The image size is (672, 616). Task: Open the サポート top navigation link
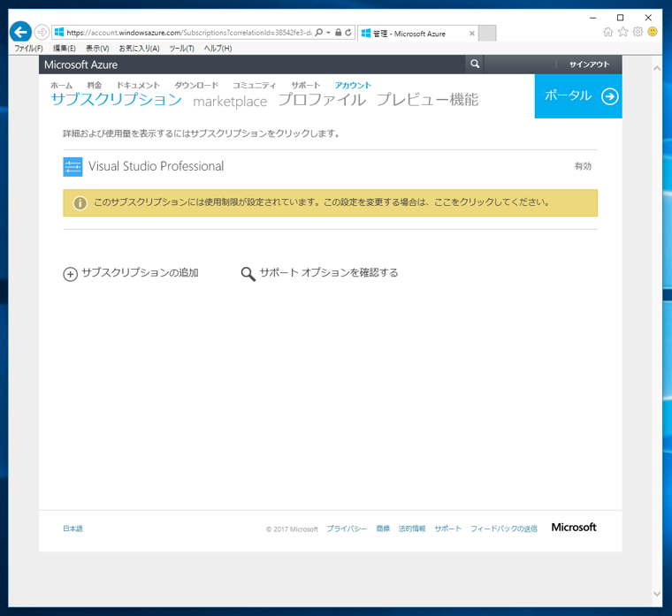(x=306, y=85)
